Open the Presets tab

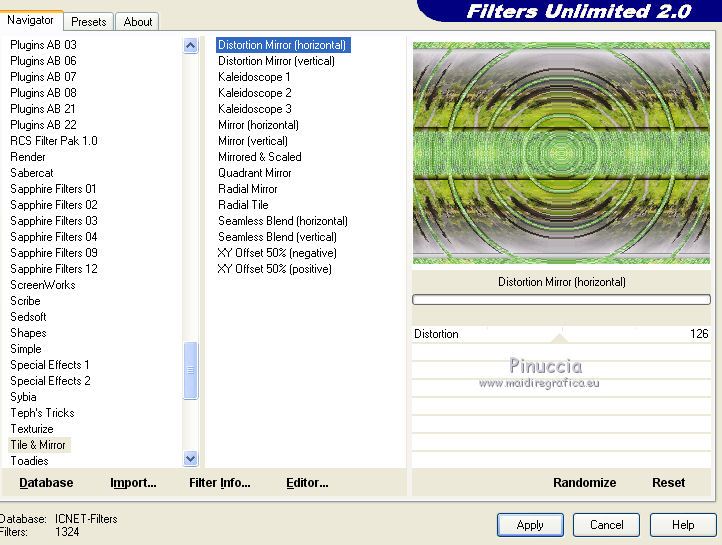pyautogui.click(x=88, y=22)
